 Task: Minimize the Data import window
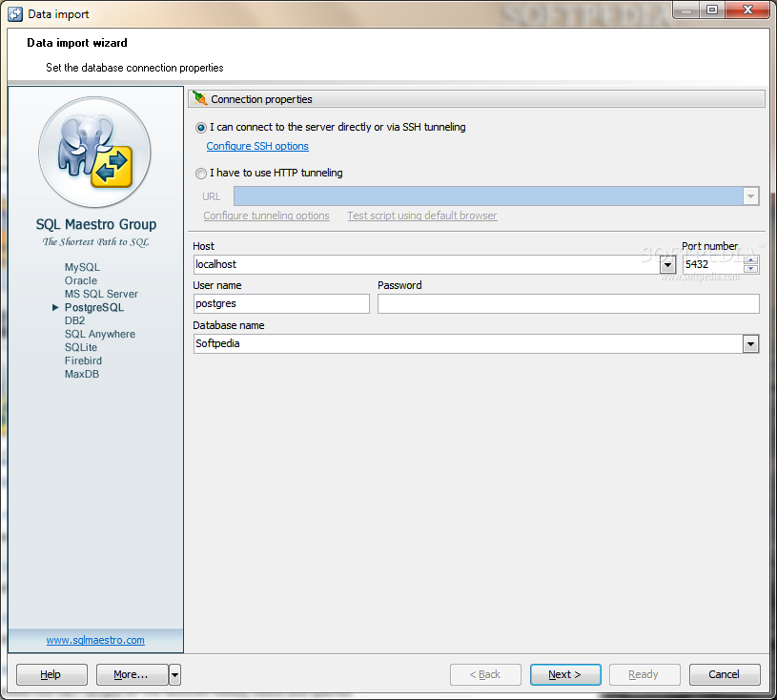[685, 10]
